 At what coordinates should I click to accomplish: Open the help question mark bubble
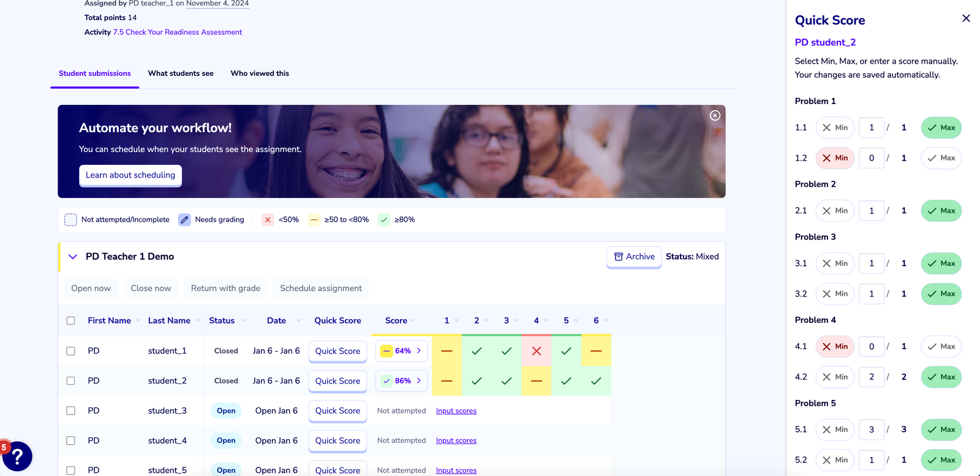pyautogui.click(x=17, y=456)
